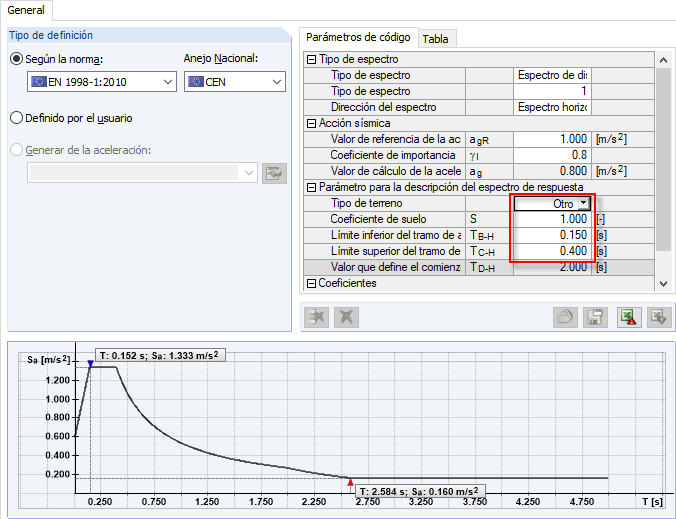676x519 pixels.
Task: Open 'Tipo de terreno' Otro dropdown arrow
Action: tap(583, 203)
